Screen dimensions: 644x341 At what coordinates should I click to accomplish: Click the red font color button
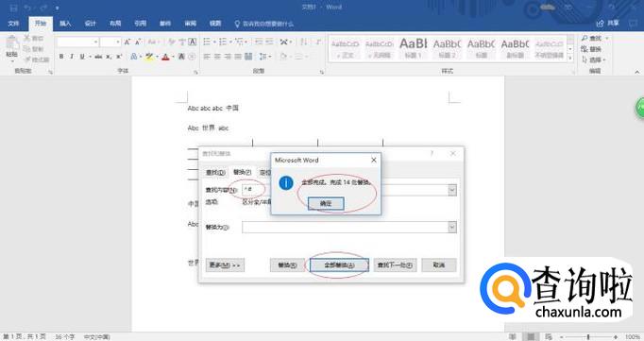coord(165,57)
